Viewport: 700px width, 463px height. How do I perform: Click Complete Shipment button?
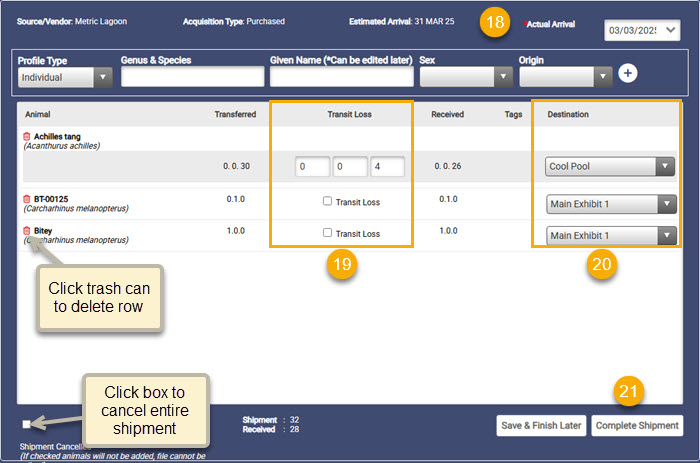(x=637, y=425)
